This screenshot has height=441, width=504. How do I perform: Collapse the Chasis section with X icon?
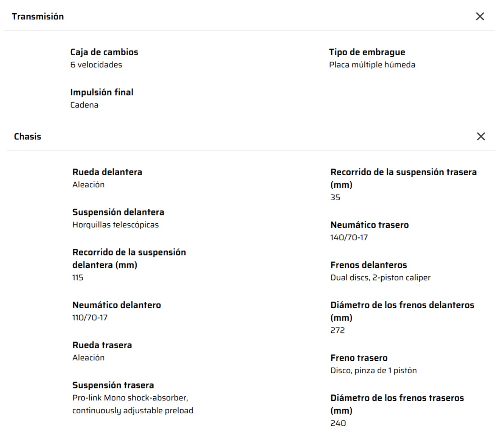[481, 136]
